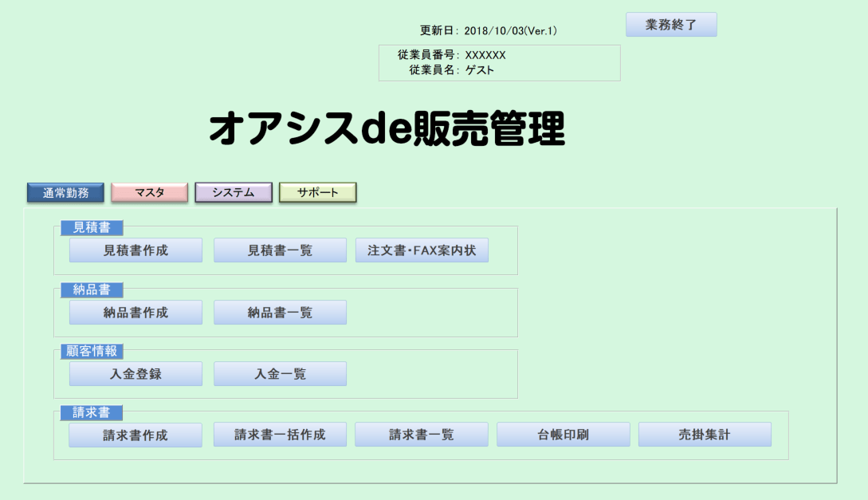Launch 請求書一括作成
Screen dimensions: 868x500
280,435
